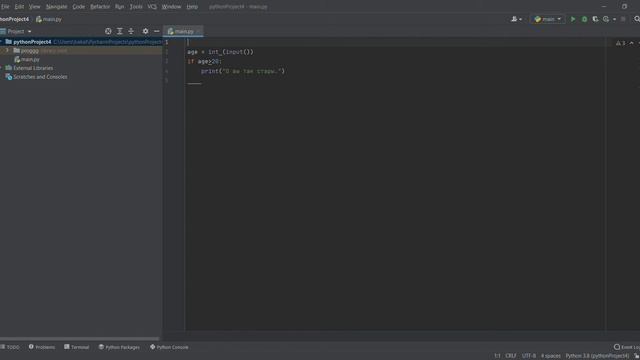The height and width of the screenshot is (360, 640).
Task: Run with coverage icon in toolbar
Action: [595, 19]
